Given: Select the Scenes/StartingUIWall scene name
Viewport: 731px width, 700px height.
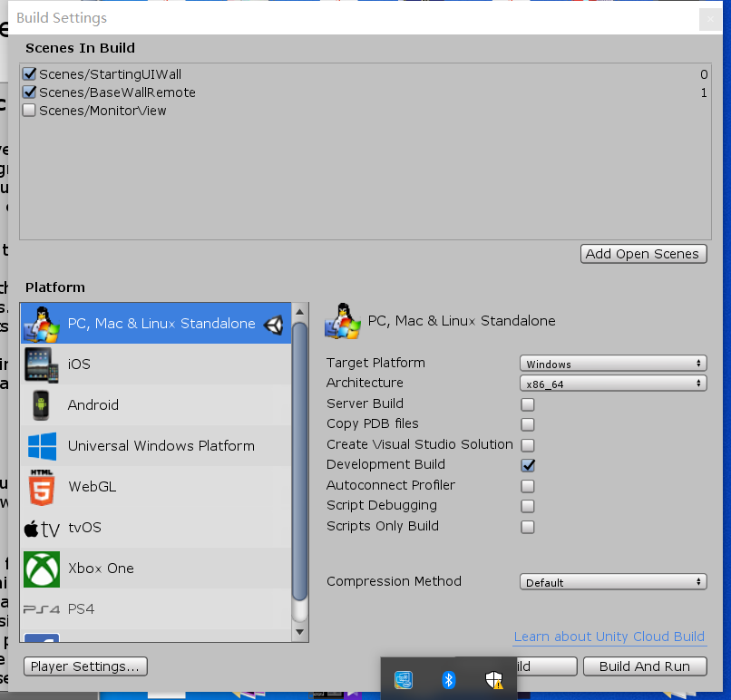Looking at the screenshot, I should click(x=110, y=74).
